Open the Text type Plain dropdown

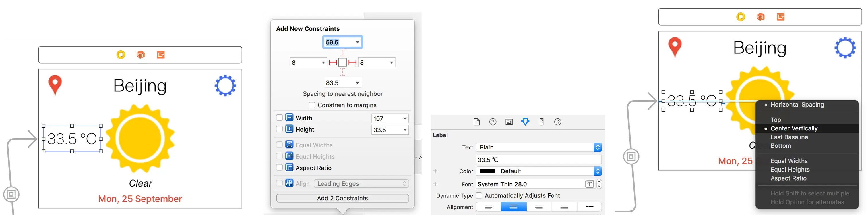coord(539,147)
